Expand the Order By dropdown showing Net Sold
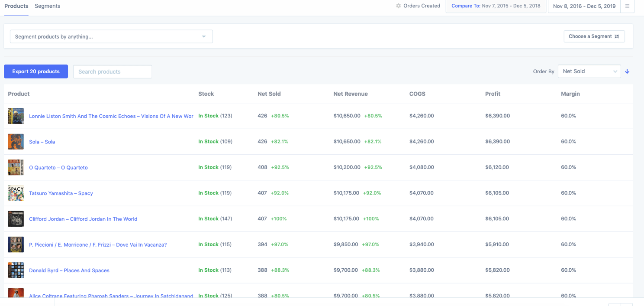Viewport: 644px width, 306px height. click(x=589, y=71)
